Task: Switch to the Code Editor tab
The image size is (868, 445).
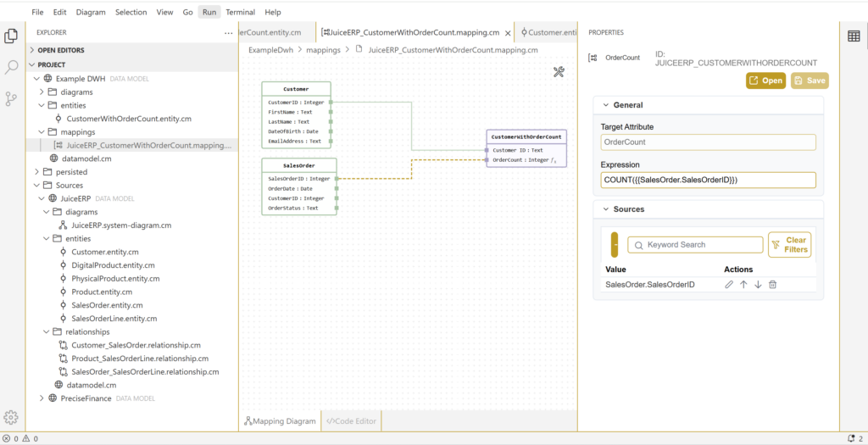Action: coord(353,421)
